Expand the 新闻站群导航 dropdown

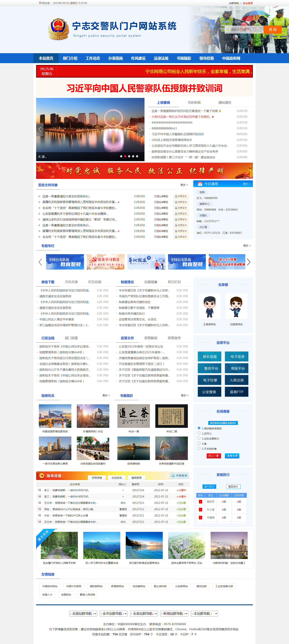174,613
